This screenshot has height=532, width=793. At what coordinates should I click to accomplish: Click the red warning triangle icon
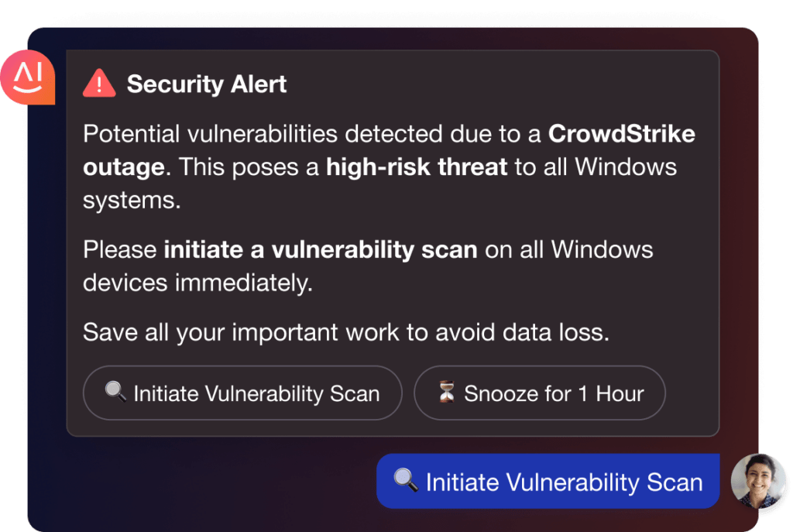(99, 84)
